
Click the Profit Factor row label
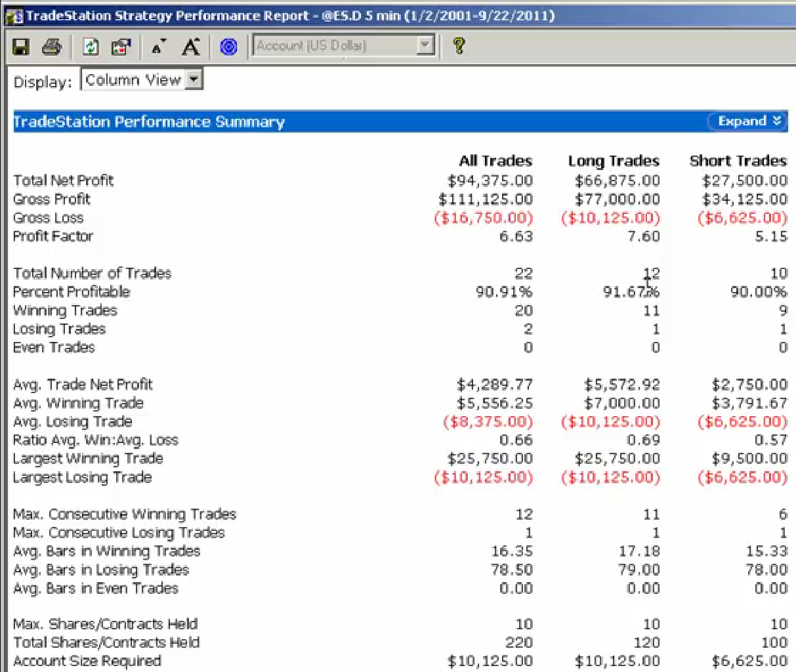pos(53,236)
